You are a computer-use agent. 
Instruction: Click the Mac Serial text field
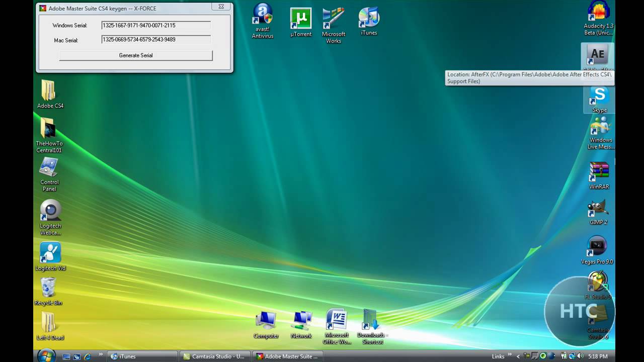pos(156,39)
